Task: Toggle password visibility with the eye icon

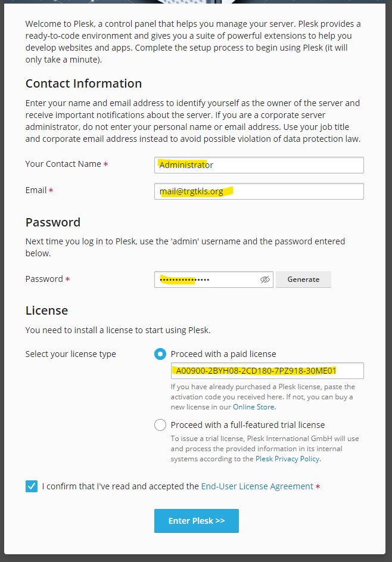Action: click(x=265, y=280)
